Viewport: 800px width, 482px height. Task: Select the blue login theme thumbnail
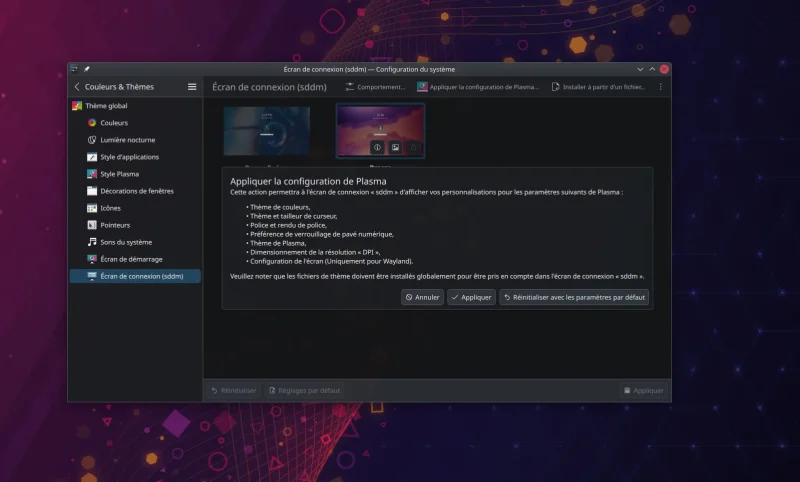coord(267,131)
